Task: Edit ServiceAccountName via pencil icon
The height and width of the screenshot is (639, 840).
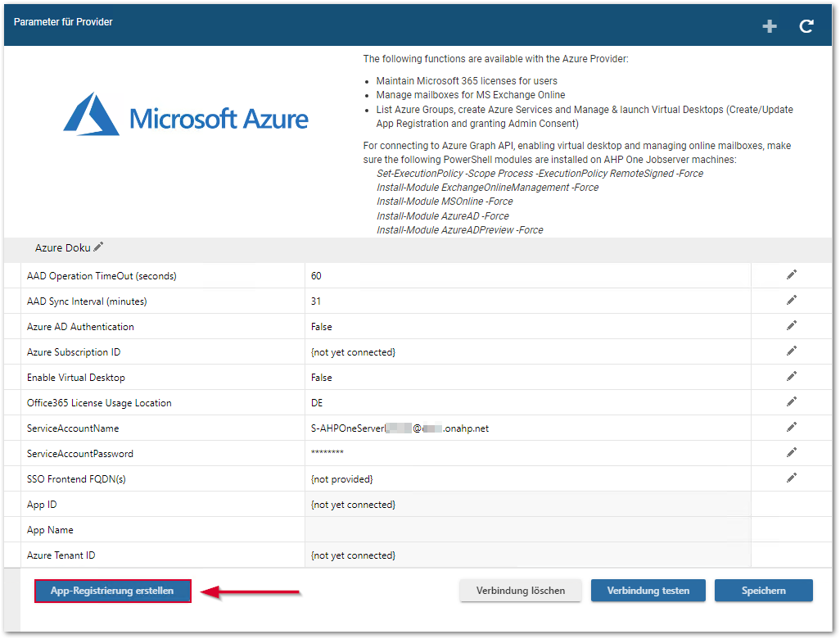Action: 791,428
